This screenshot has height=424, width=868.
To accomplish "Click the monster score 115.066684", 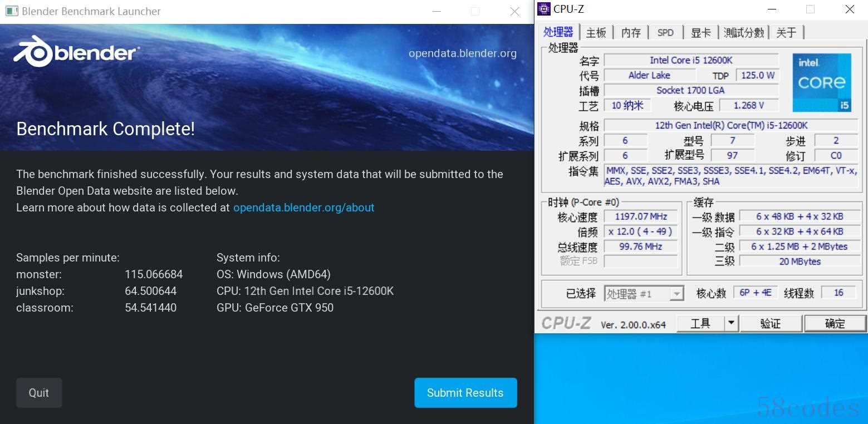I will coord(154,274).
